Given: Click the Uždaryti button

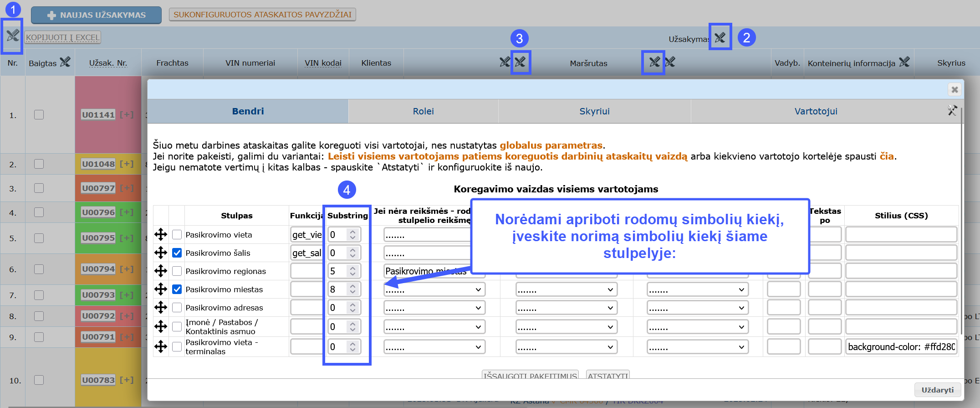Looking at the screenshot, I should tap(938, 390).
